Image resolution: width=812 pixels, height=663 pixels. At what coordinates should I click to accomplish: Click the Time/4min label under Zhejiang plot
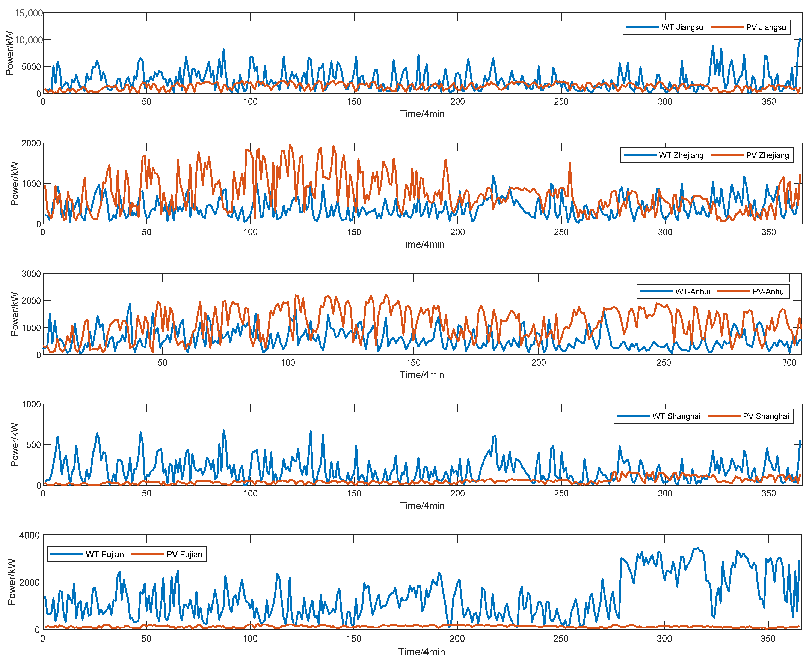[x=422, y=244]
